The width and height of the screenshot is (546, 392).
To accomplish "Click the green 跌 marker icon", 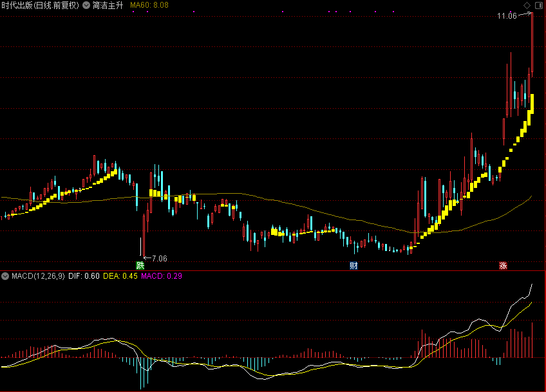I will click(x=140, y=266).
